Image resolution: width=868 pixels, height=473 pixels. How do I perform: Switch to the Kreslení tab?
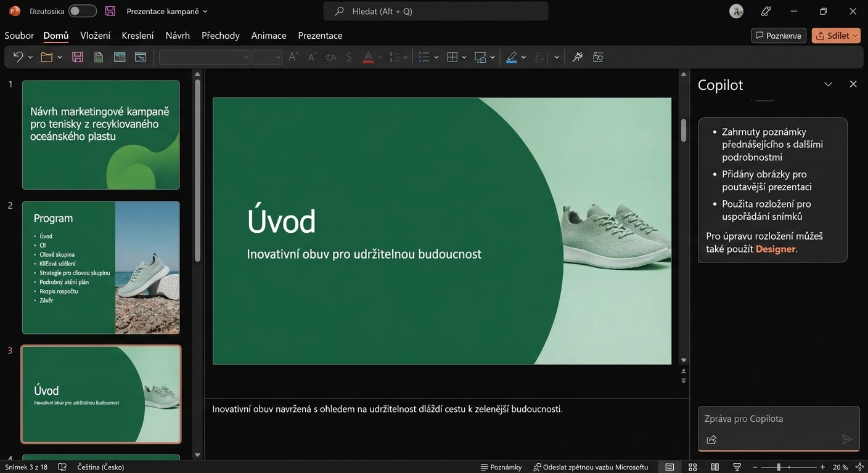coord(138,36)
